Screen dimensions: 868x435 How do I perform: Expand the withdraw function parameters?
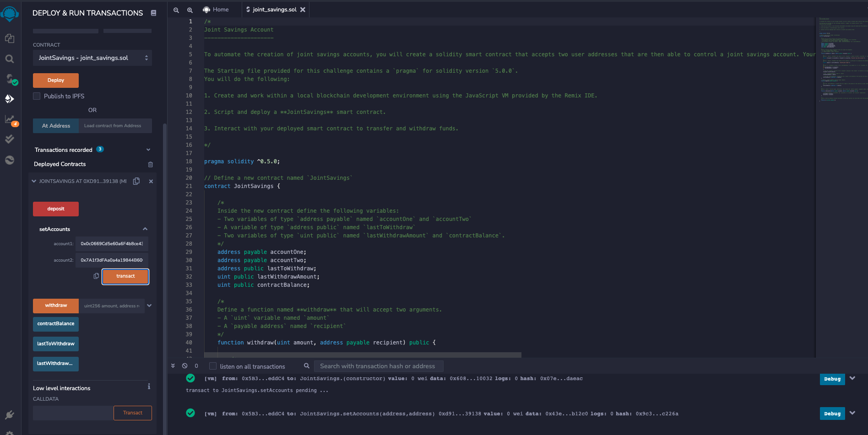coord(149,306)
